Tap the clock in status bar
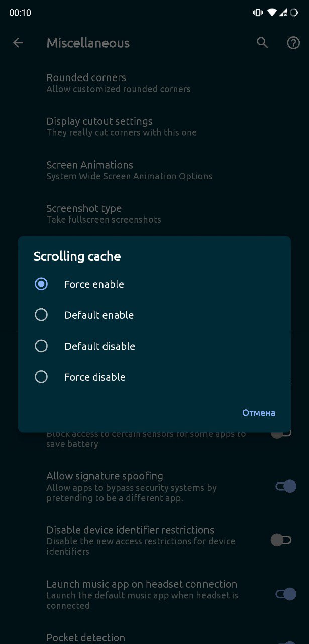 [x=20, y=13]
